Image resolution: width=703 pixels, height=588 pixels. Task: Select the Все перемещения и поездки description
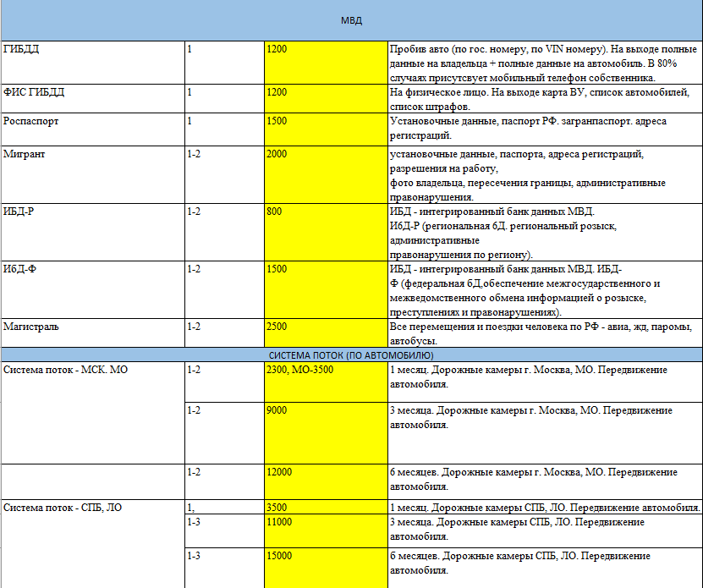(545, 332)
